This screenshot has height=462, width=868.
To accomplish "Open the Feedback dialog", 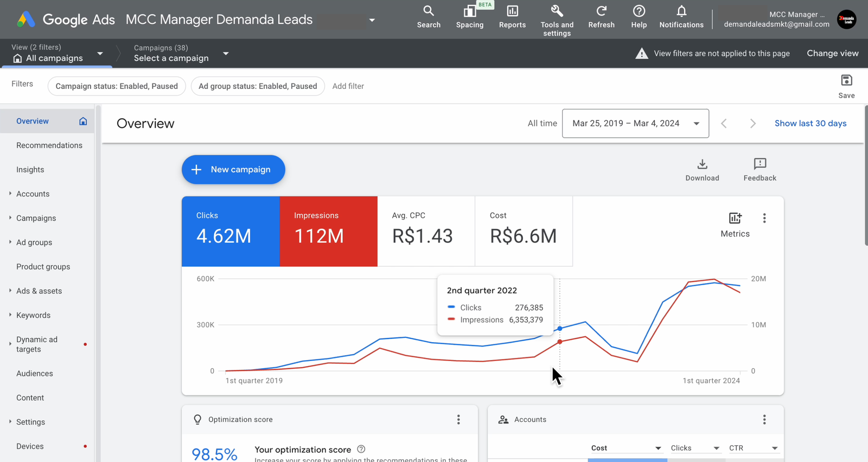I will coord(759,170).
